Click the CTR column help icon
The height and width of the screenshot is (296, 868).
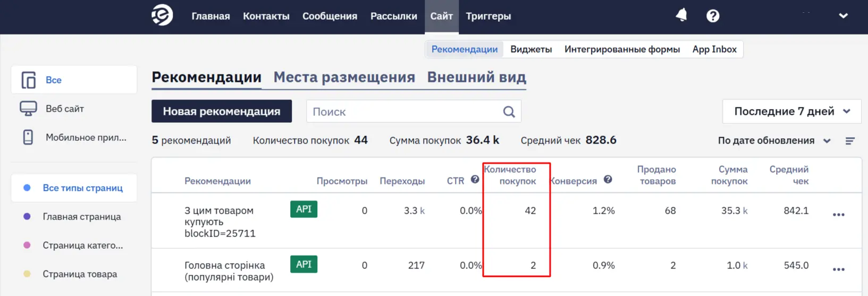[x=475, y=180]
